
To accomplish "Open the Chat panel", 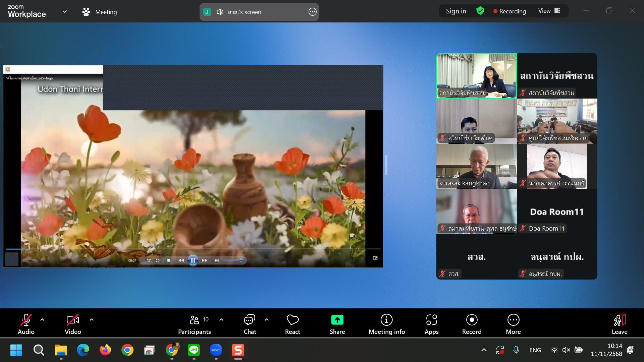I will tap(250, 324).
